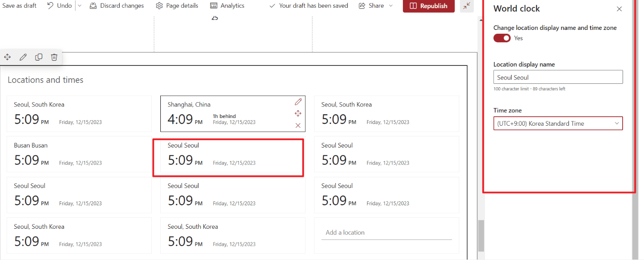Select the Busan Busan clock card
644x260 pixels.
(x=79, y=154)
